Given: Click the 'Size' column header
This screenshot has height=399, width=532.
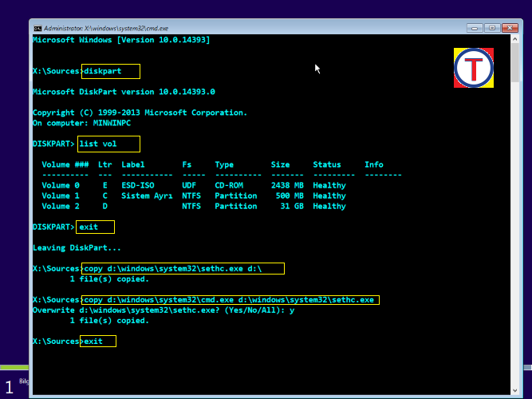Looking at the screenshot, I should tap(280, 164).
